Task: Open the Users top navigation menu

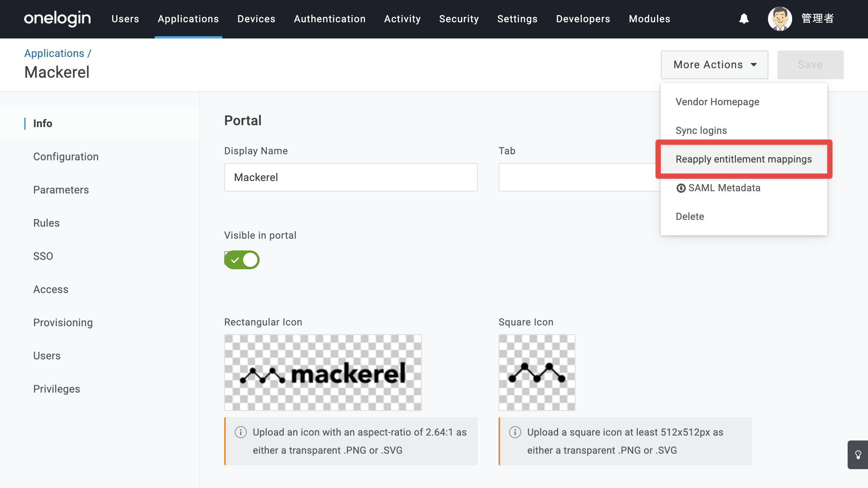Action: pos(125,19)
